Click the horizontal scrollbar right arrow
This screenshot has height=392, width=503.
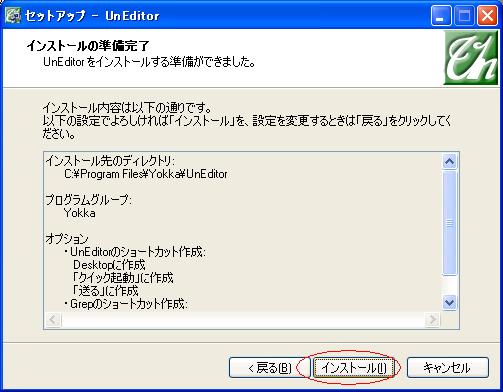point(432,320)
